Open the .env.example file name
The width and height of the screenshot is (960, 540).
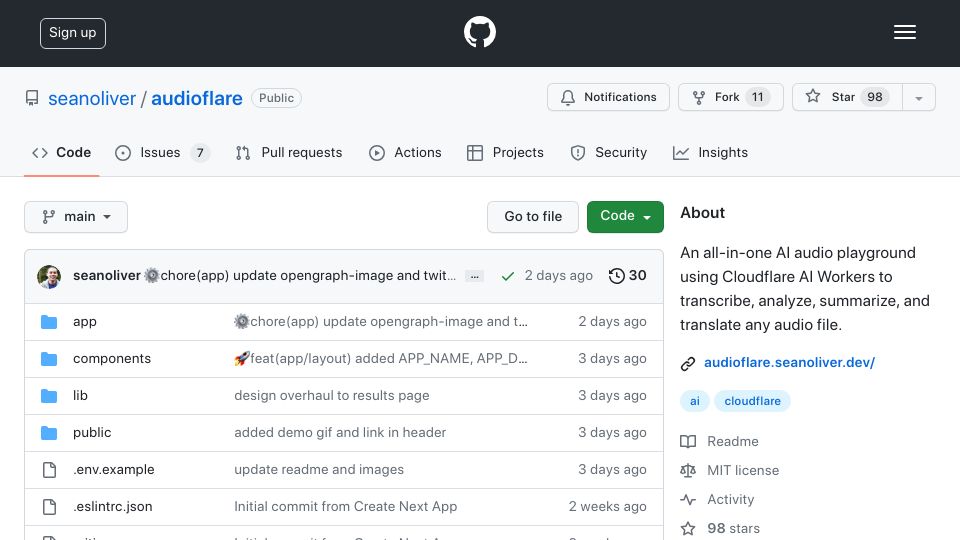[113, 470]
